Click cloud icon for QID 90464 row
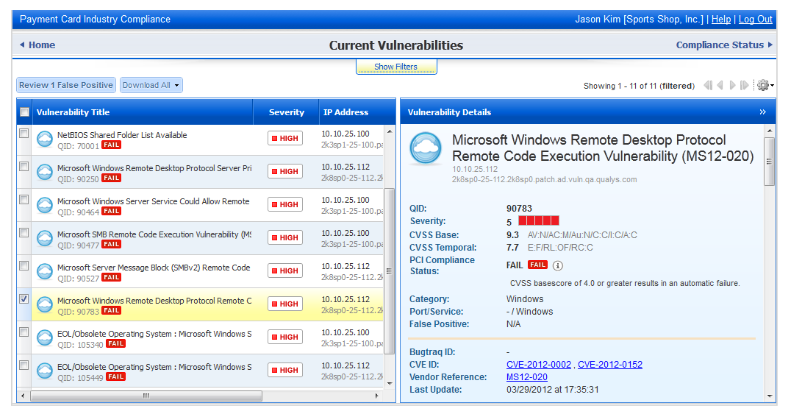 click(x=45, y=205)
